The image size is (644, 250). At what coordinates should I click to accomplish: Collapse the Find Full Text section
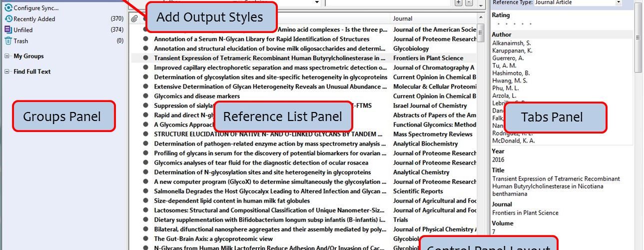[7, 71]
